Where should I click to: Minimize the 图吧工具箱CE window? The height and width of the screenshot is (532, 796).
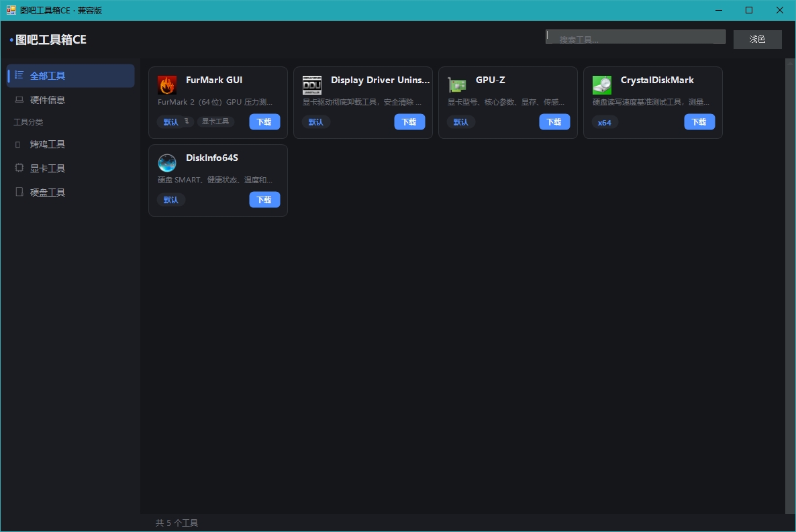[x=719, y=10]
